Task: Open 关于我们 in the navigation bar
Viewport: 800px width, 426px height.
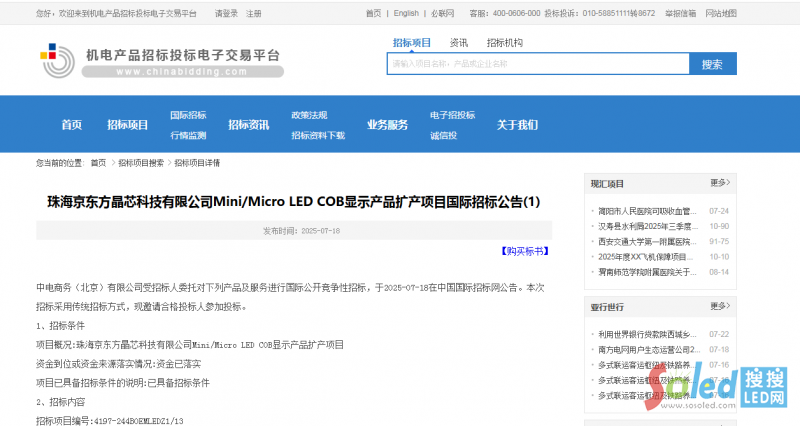Action: click(517, 125)
